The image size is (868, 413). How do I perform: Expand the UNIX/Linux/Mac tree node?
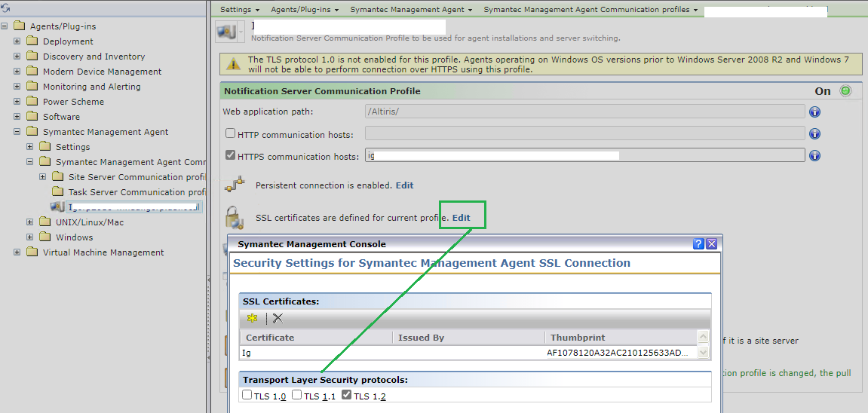[x=30, y=222]
